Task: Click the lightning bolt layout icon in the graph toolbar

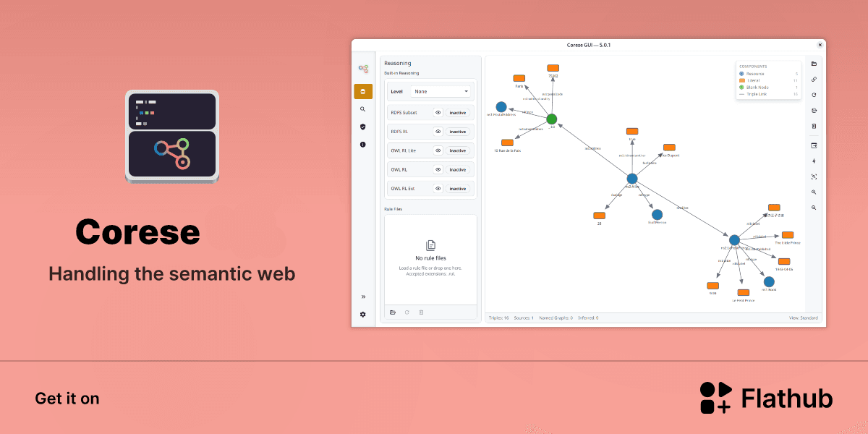Action: tap(814, 161)
